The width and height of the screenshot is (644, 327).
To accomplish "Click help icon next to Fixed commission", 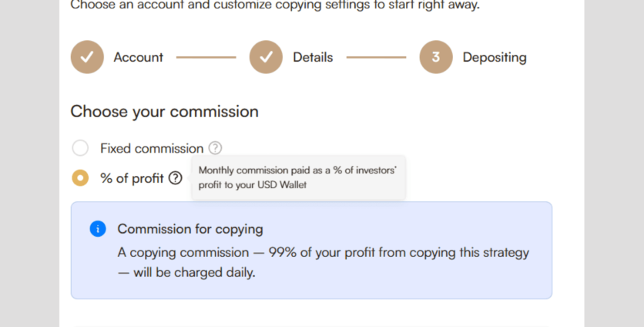I will (216, 148).
